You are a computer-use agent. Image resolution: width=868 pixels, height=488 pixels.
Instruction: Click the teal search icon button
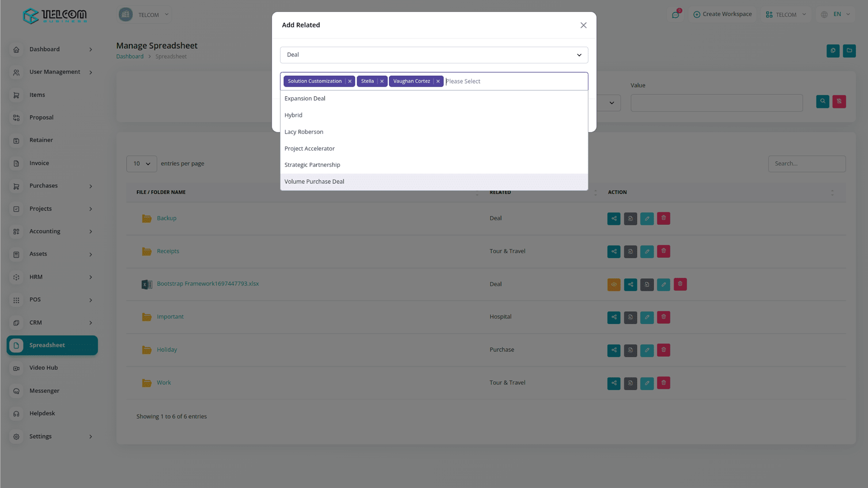822,102
